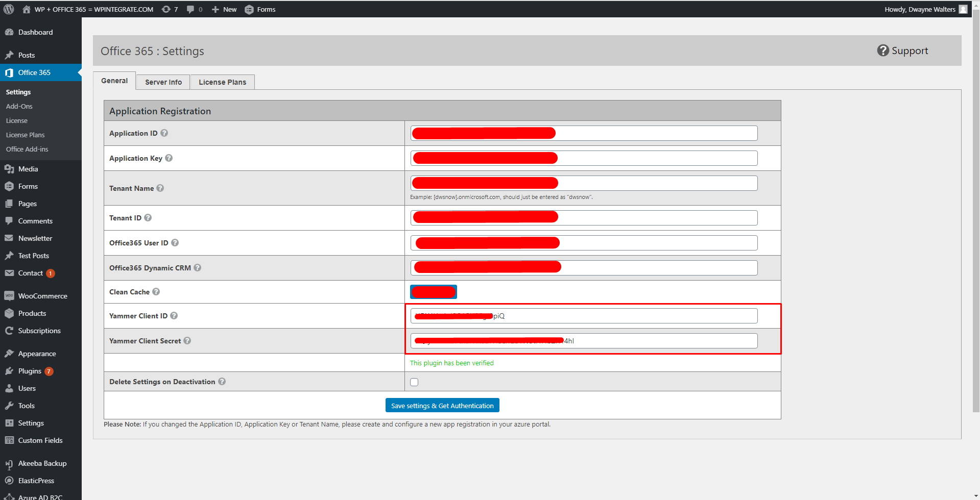Viewport: 980px width, 500px height.
Task: Click help icon next to Application ID
Action: (164, 133)
